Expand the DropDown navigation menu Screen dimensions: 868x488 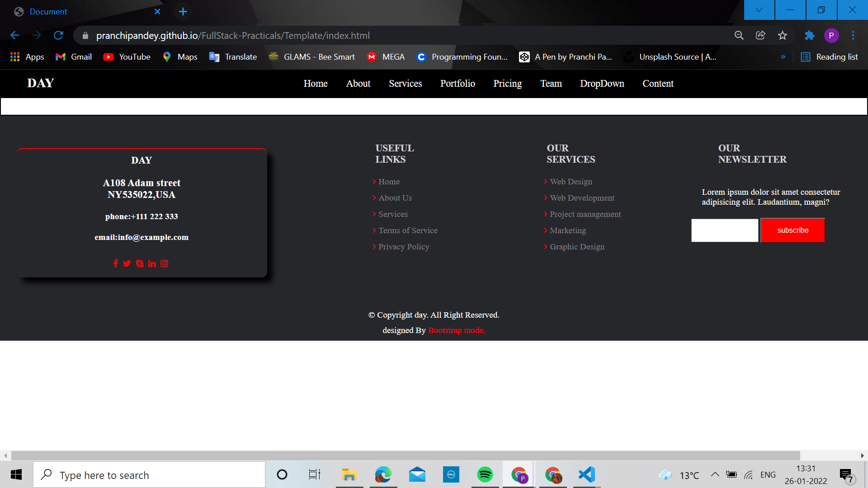pos(602,84)
